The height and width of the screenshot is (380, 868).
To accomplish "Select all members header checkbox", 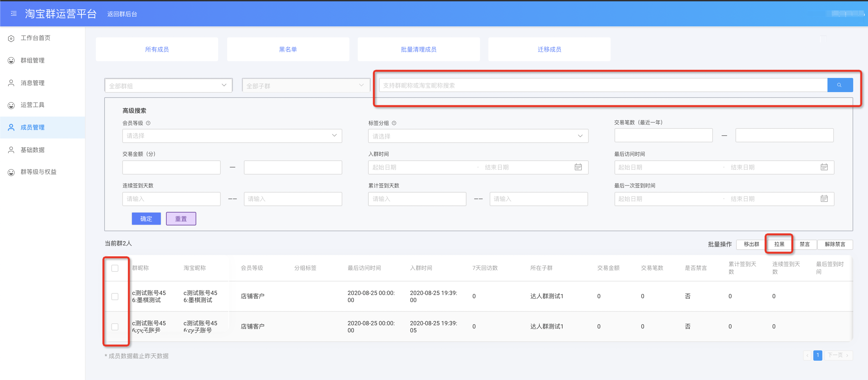I will pyautogui.click(x=115, y=268).
